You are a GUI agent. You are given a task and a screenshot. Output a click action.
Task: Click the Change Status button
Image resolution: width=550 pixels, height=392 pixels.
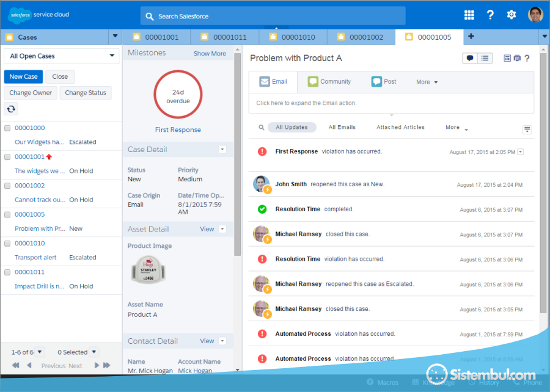(x=85, y=93)
